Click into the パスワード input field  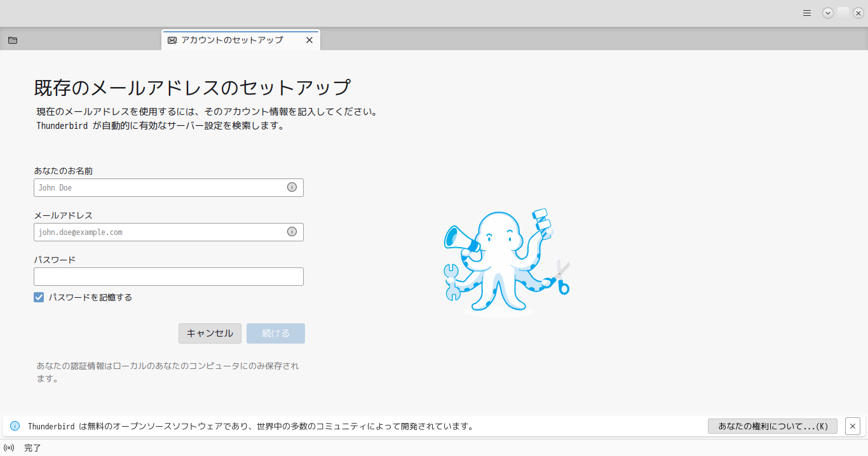click(168, 276)
